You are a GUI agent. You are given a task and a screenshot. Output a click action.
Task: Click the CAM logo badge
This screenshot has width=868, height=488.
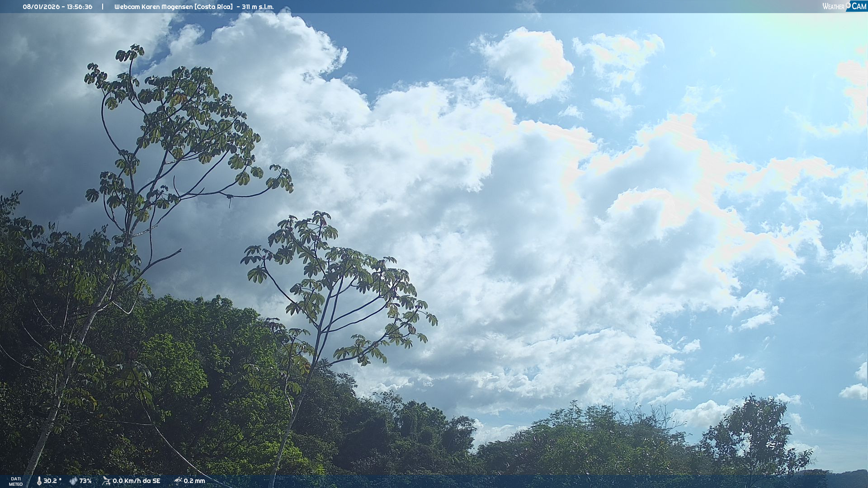pyautogui.click(x=859, y=6)
